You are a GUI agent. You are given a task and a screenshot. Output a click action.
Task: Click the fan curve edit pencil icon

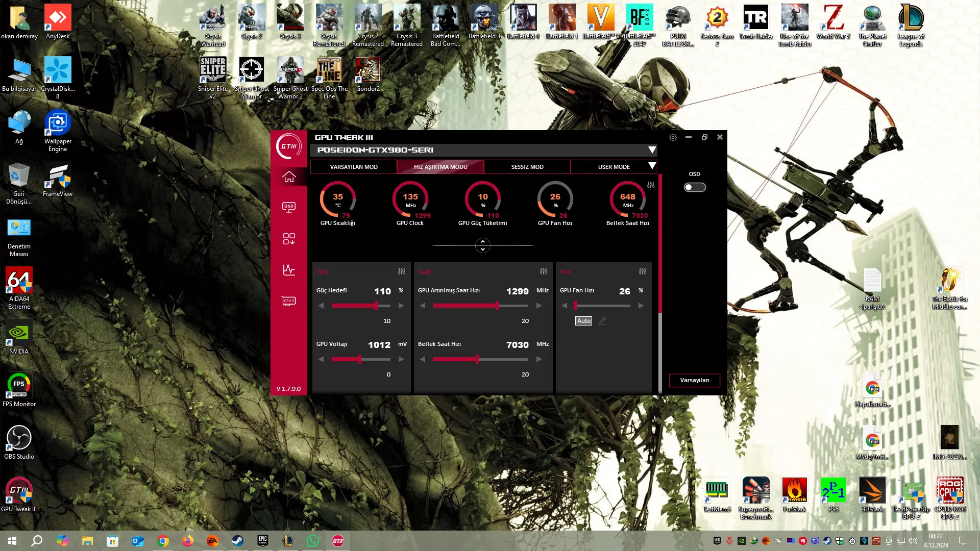point(602,321)
